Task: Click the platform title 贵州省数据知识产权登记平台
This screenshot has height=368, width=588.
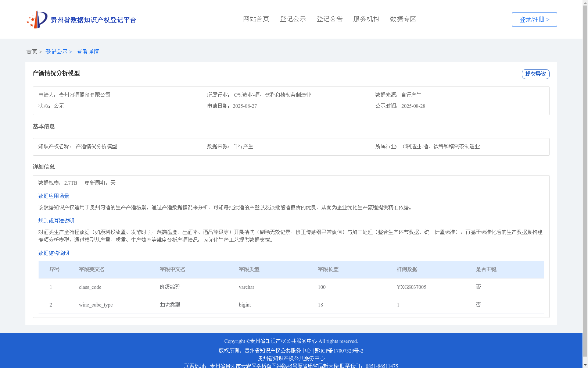Action: pos(93,20)
